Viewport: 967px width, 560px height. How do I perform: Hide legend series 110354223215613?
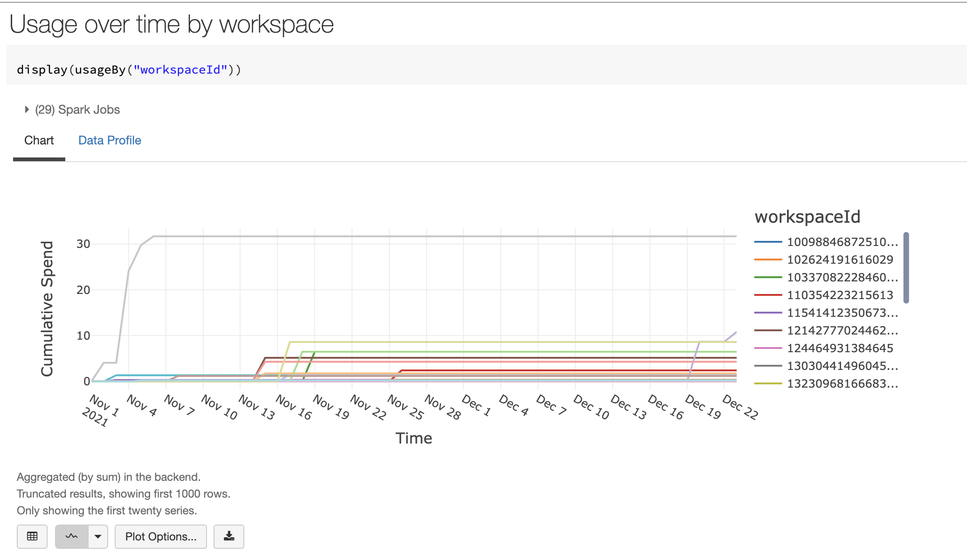click(x=840, y=295)
